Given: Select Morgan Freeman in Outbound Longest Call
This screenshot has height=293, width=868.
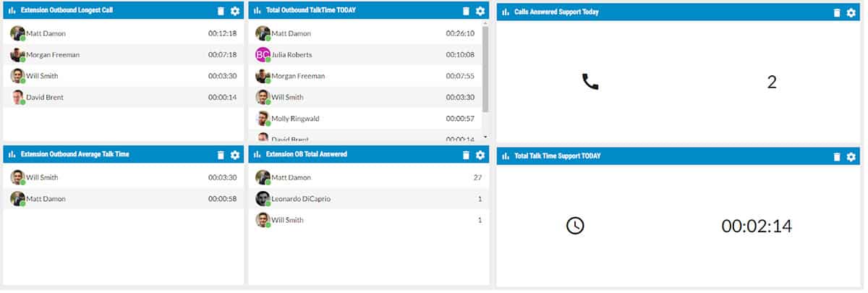Looking at the screenshot, I should pyautogui.click(x=52, y=55).
